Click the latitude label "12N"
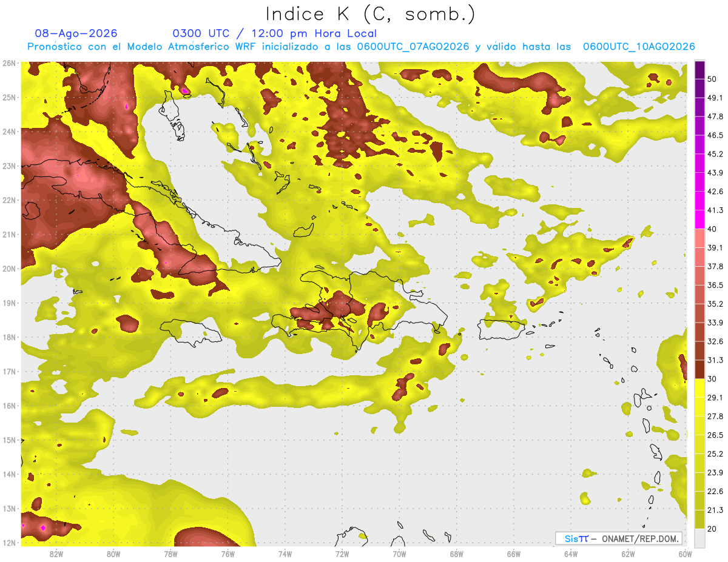Screen dimensions: 728x562 (8, 543)
